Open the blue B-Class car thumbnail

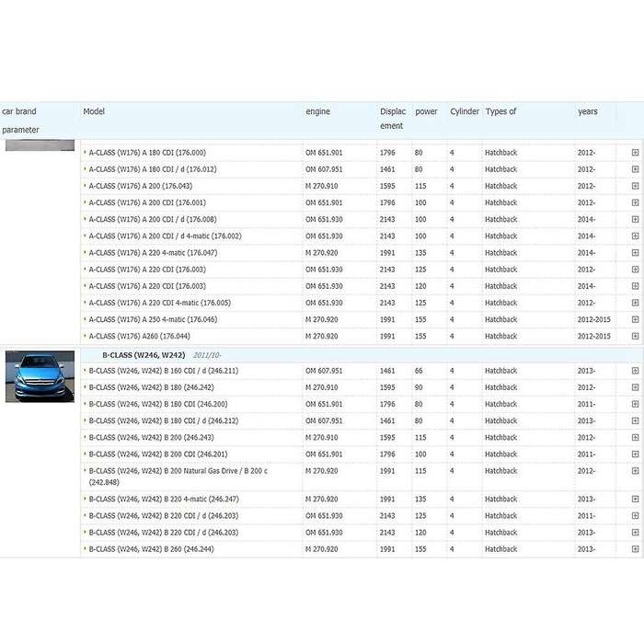[x=40, y=376]
